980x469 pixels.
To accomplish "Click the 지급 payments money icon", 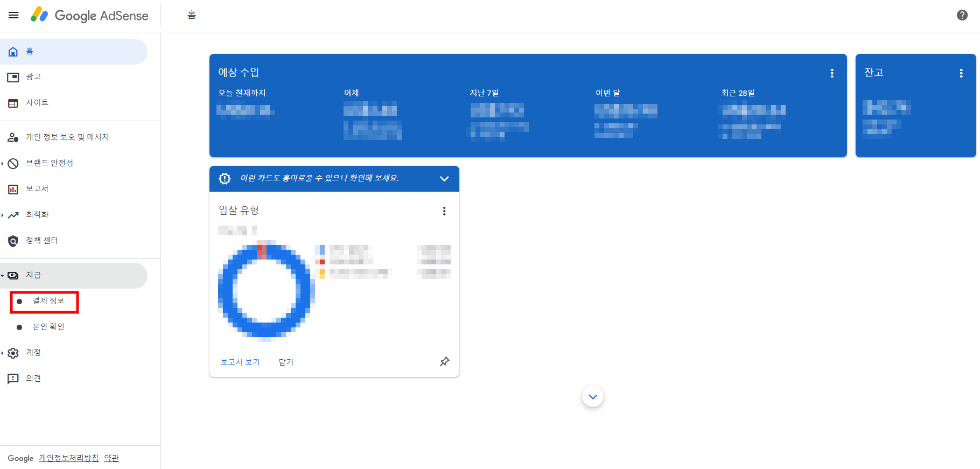I will point(13,275).
